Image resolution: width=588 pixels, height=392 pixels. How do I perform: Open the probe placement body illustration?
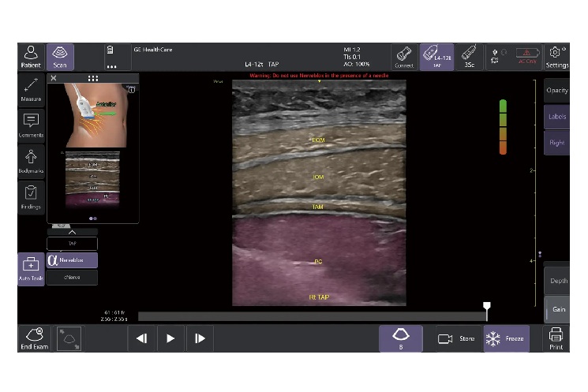[97, 115]
